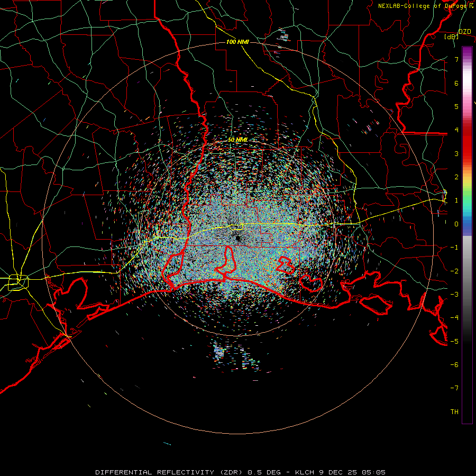Click the KLCH radar site at map center
Viewport: 476px width, 476px height.
pos(237,238)
